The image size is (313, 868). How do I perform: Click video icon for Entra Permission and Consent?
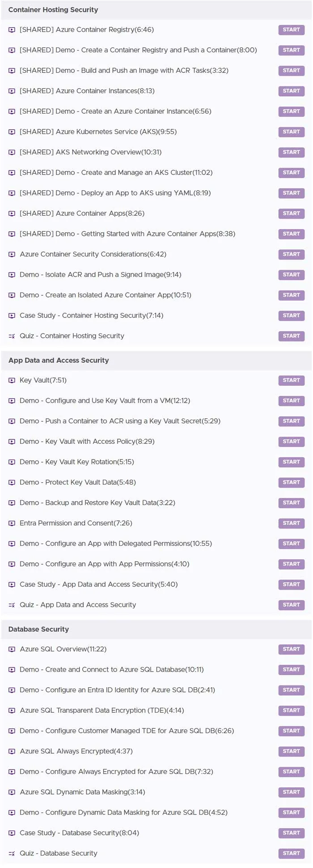pos(12,523)
